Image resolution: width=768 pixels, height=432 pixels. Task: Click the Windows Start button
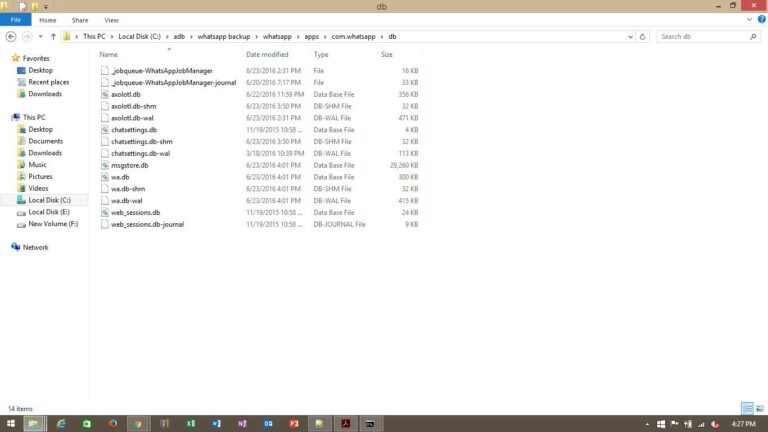11,423
